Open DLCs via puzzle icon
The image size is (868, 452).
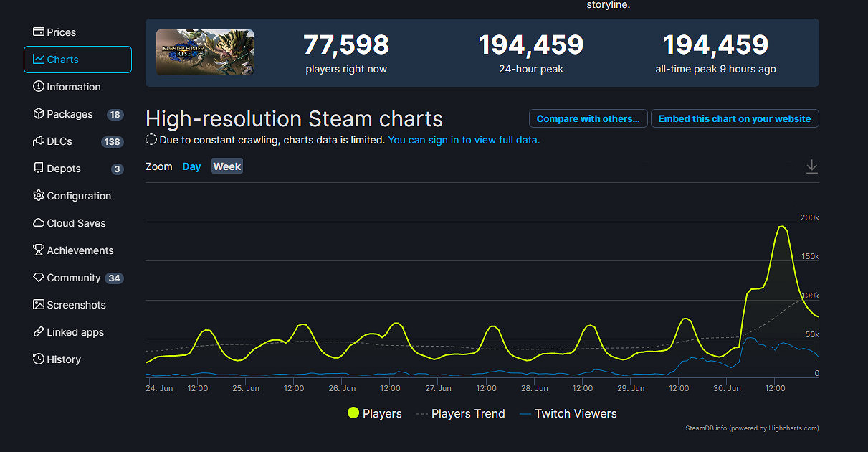[39, 141]
